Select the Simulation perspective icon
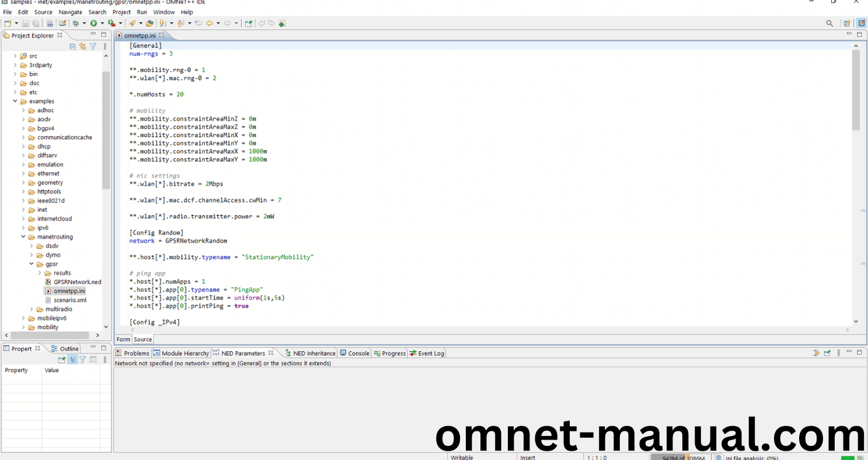868x460 pixels. click(862, 23)
